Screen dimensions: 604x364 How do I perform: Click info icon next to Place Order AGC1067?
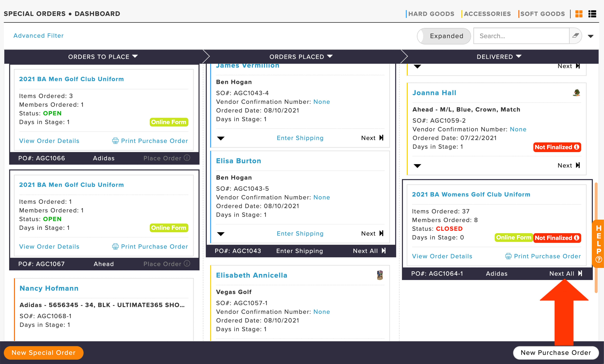[187, 263]
